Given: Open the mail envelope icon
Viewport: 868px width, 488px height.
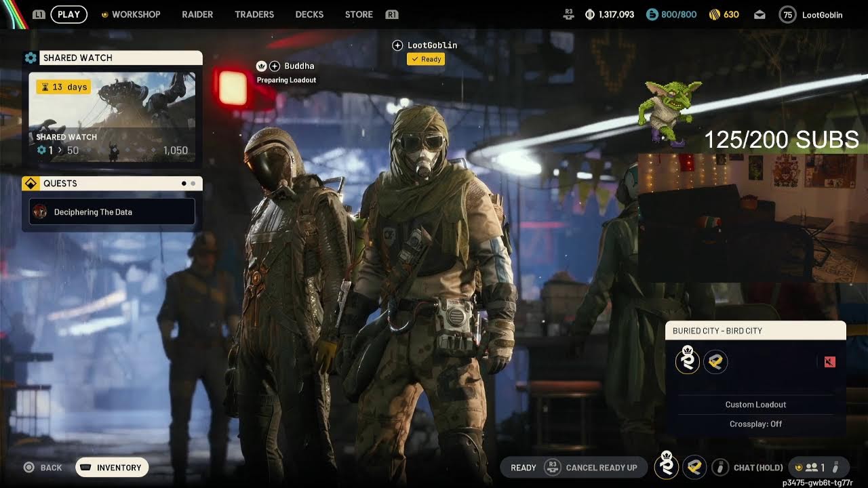Looking at the screenshot, I should pos(759,14).
